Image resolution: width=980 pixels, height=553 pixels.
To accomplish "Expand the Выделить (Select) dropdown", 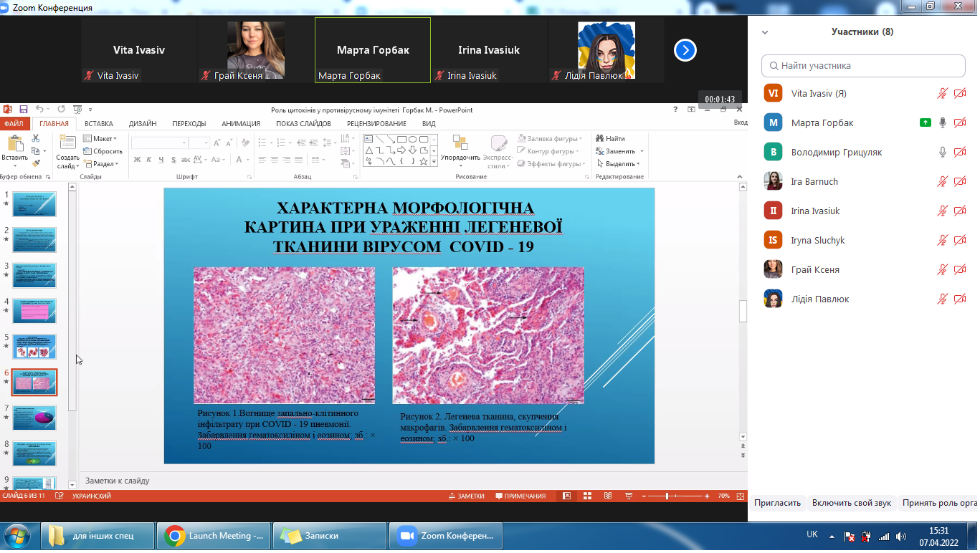I will click(x=619, y=164).
